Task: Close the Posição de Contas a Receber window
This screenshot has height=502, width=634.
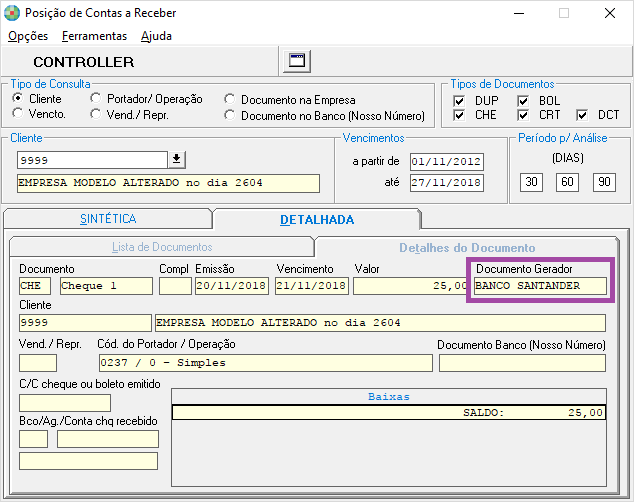Action: pos(609,13)
